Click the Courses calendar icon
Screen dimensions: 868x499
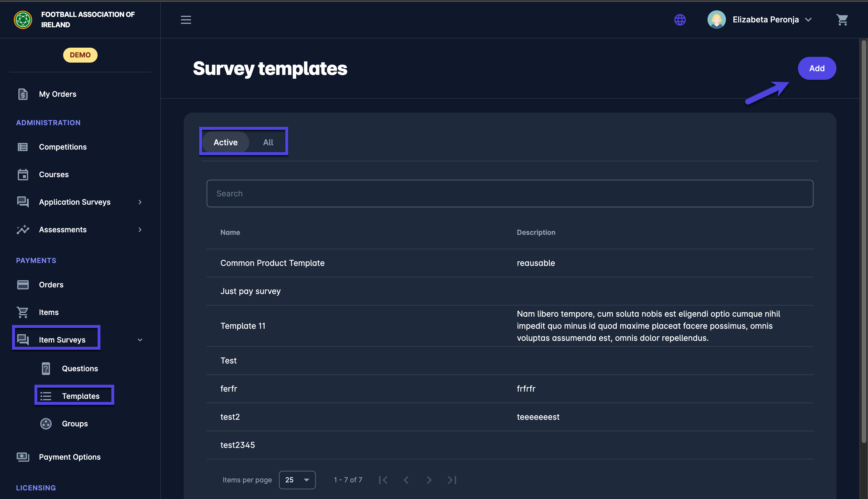pos(23,175)
